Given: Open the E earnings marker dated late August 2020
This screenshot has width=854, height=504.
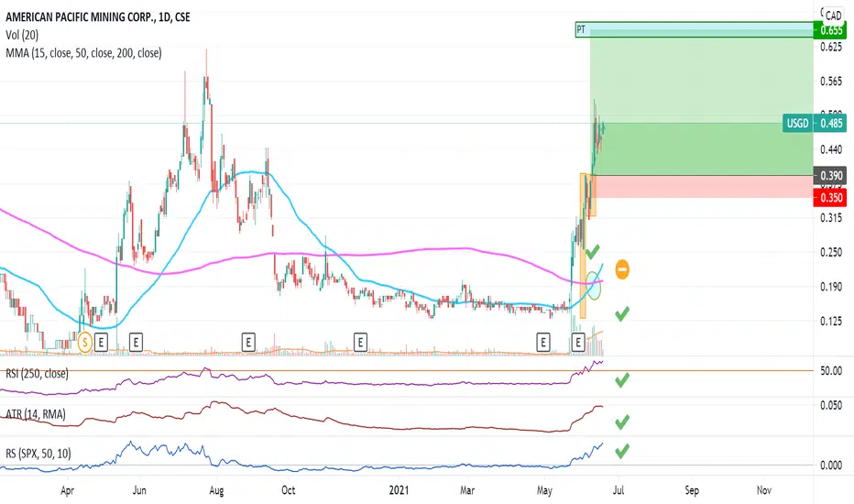Looking at the screenshot, I should point(248,343).
